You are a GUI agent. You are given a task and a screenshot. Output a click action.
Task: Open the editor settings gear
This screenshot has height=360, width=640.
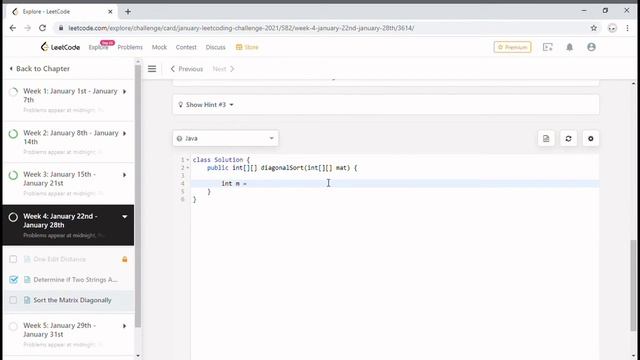pyautogui.click(x=591, y=139)
